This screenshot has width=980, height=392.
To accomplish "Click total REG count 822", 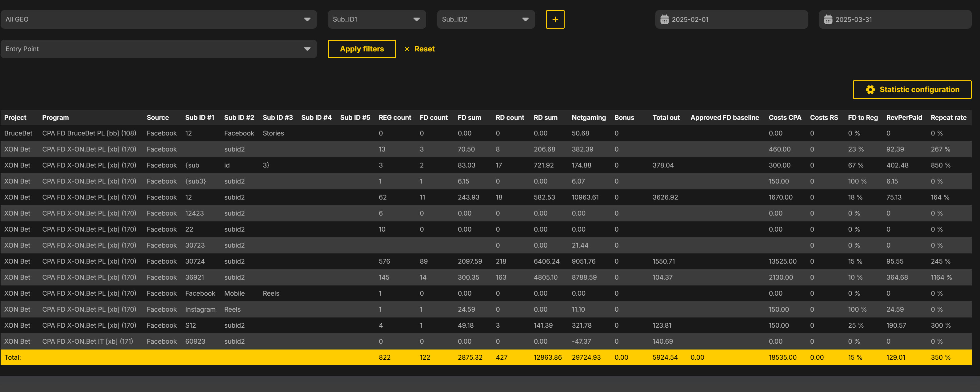I will [384, 358].
